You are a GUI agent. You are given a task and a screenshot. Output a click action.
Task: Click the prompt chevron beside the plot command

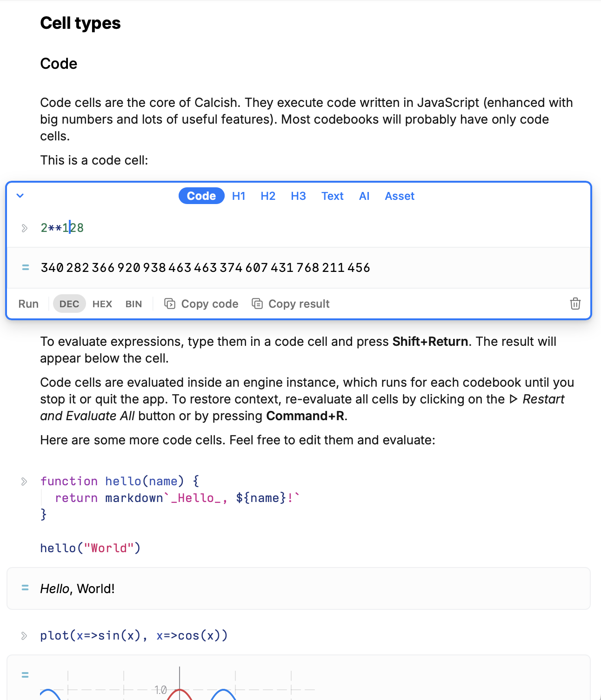[24, 635]
